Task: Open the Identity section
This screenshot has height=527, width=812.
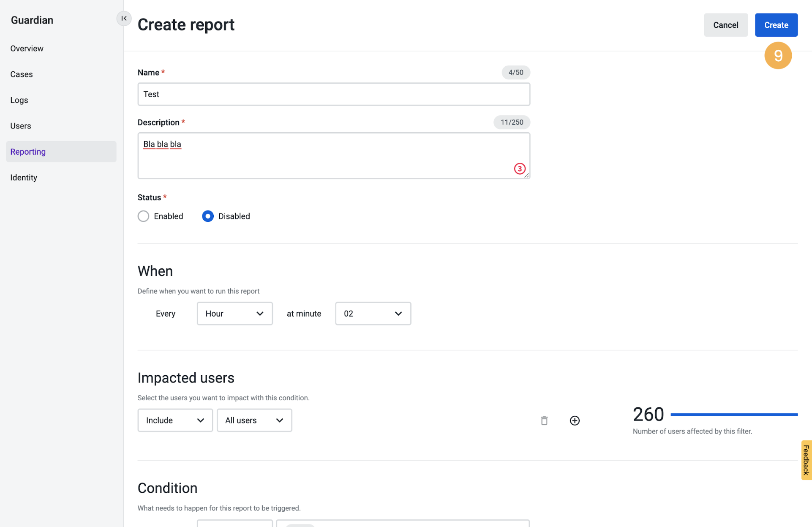Action: [24, 177]
